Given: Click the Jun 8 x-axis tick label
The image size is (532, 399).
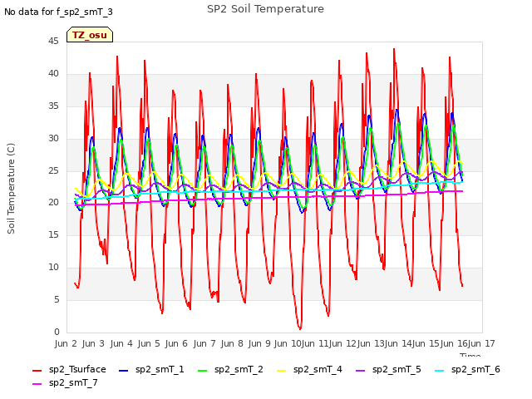Looking at the screenshot, I should coord(232,343).
